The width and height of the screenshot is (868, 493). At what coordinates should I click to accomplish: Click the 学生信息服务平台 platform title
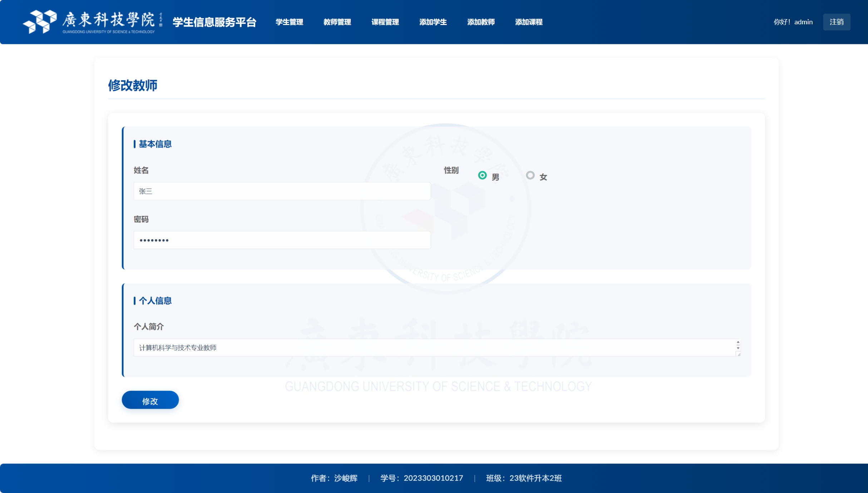coord(214,22)
